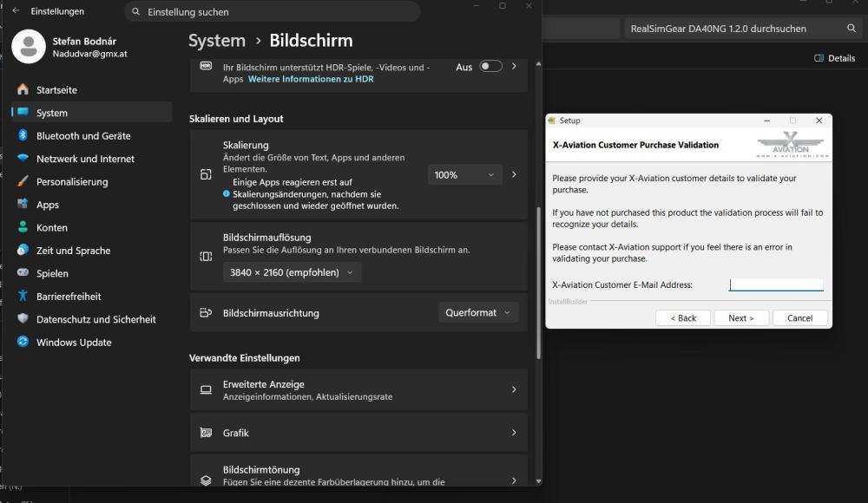Click the Zeit und Sprache globe icon
Image resolution: width=868 pixels, height=503 pixels.
point(23,250)
